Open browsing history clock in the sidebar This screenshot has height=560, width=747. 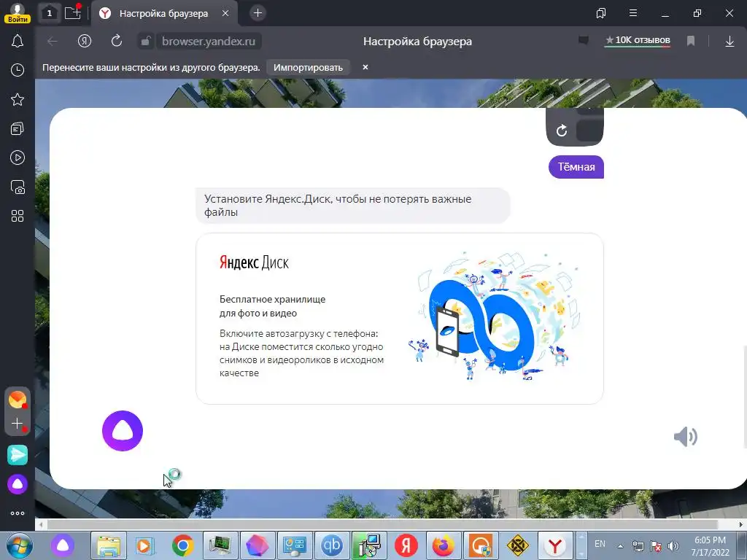(x=18, y=70)
